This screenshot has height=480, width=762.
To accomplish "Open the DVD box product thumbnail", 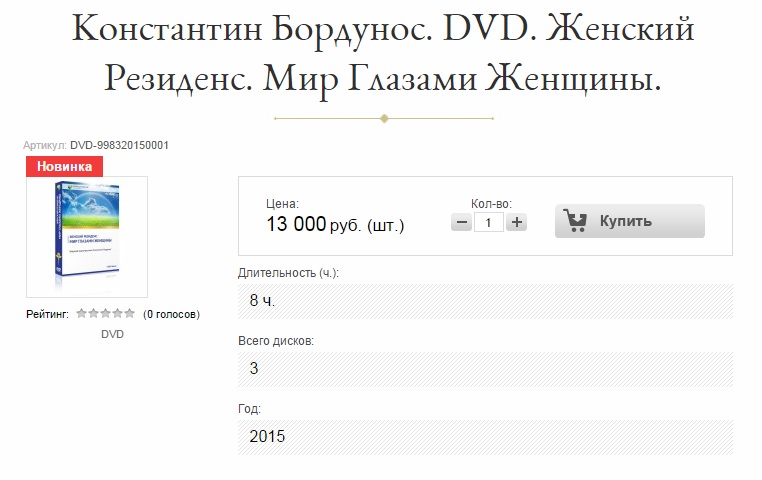I will click(x=87, y=237).
